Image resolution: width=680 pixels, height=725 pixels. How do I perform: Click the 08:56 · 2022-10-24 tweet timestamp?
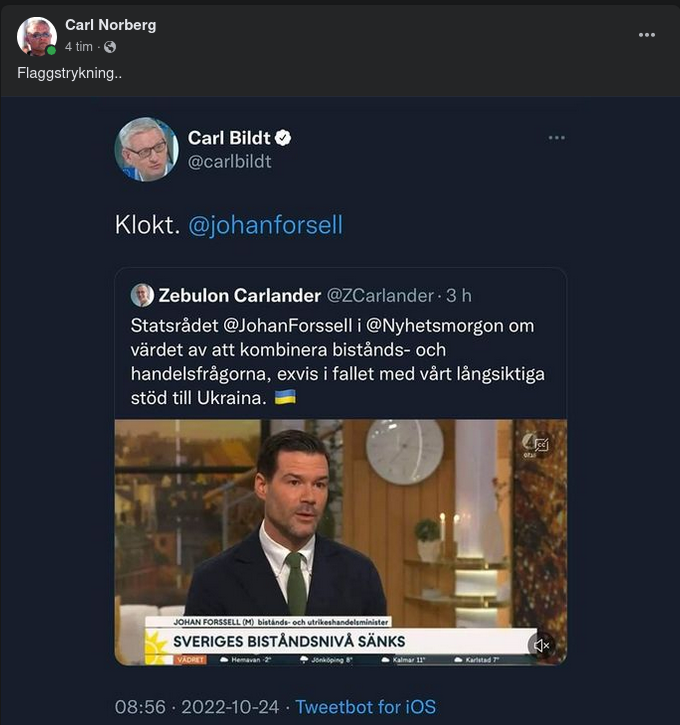click(x=195, y=707)
